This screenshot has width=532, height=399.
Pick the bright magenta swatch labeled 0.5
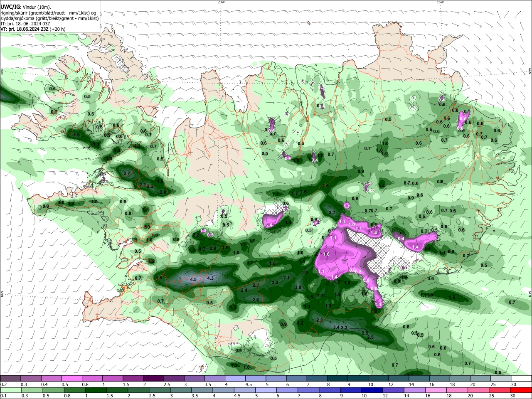[71, 379]
